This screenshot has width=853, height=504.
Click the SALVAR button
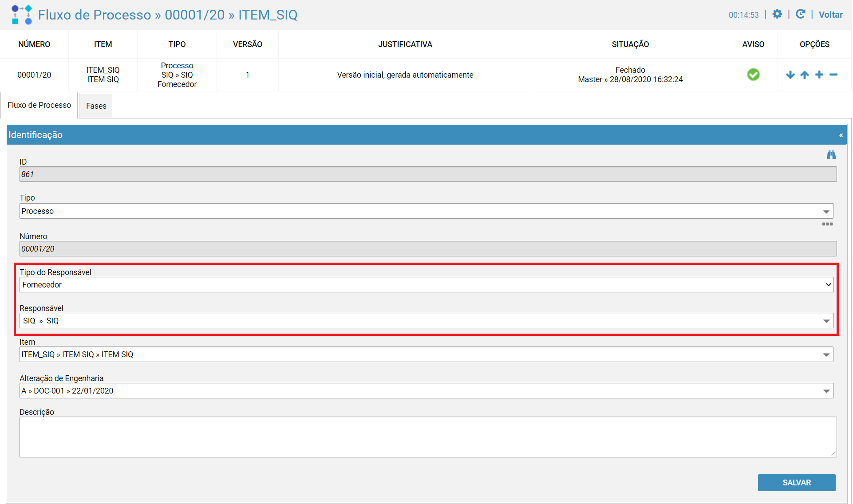click(797, 483)
